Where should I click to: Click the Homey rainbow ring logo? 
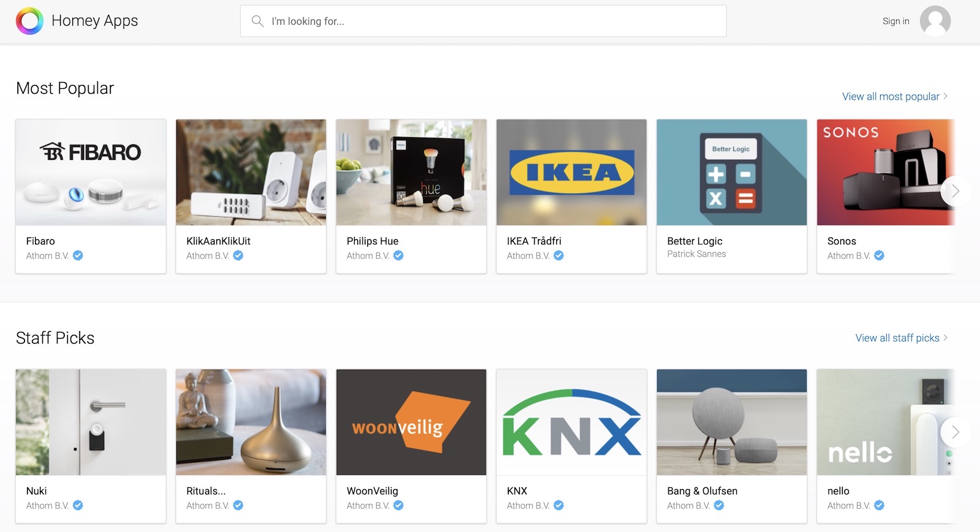coord(29,21)
